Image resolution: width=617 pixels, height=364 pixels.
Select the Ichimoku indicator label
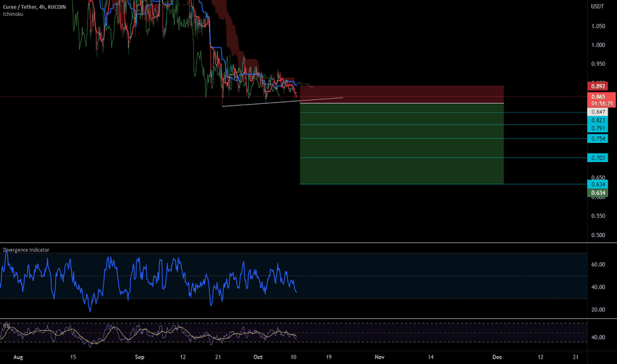click(x=13, y=14)
